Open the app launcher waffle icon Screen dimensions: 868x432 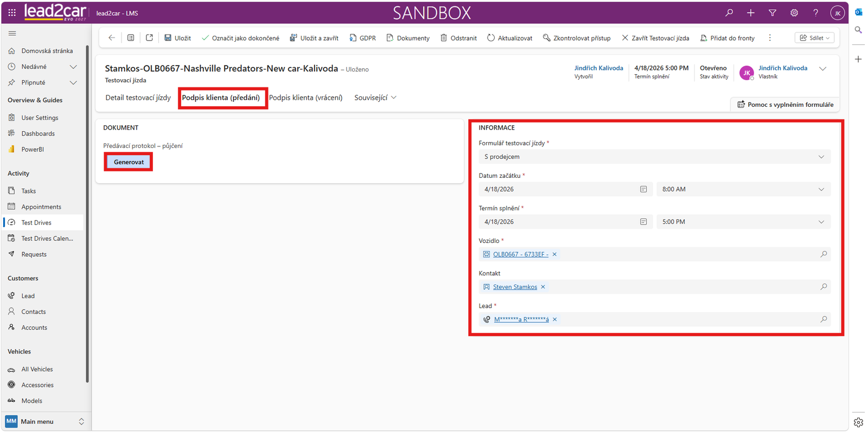12,12
